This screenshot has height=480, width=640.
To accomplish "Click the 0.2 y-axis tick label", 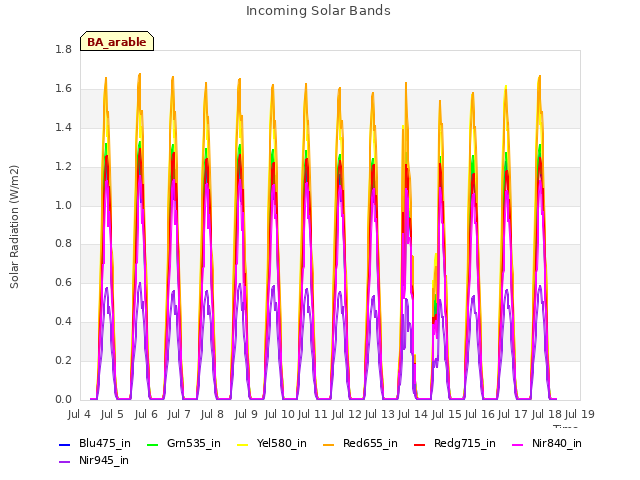I will pyautogui.click(x=64, y=361).
